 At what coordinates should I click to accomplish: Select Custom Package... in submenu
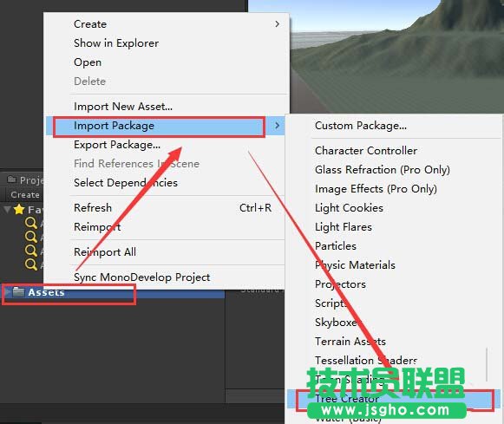click(x=394, y=126)
